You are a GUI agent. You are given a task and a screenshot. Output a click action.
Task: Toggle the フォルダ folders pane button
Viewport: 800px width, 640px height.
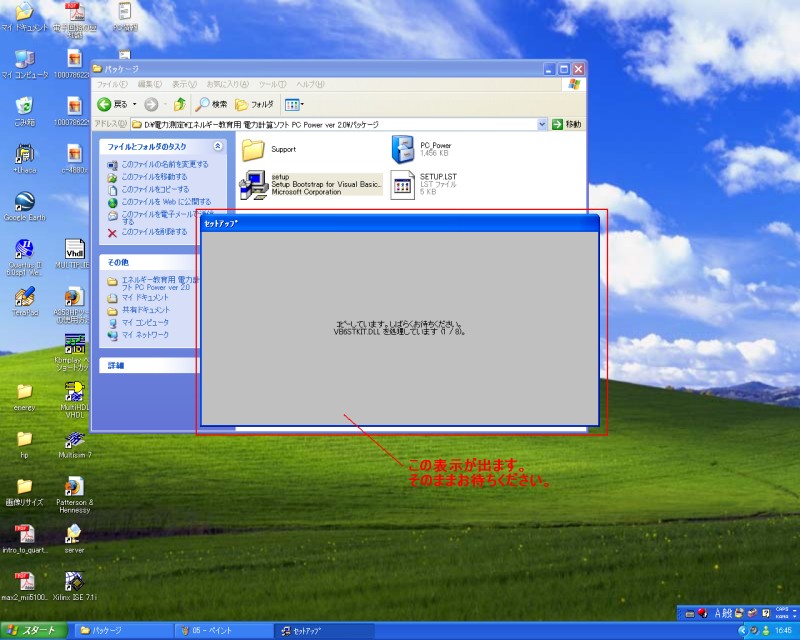tap(255, 105)
